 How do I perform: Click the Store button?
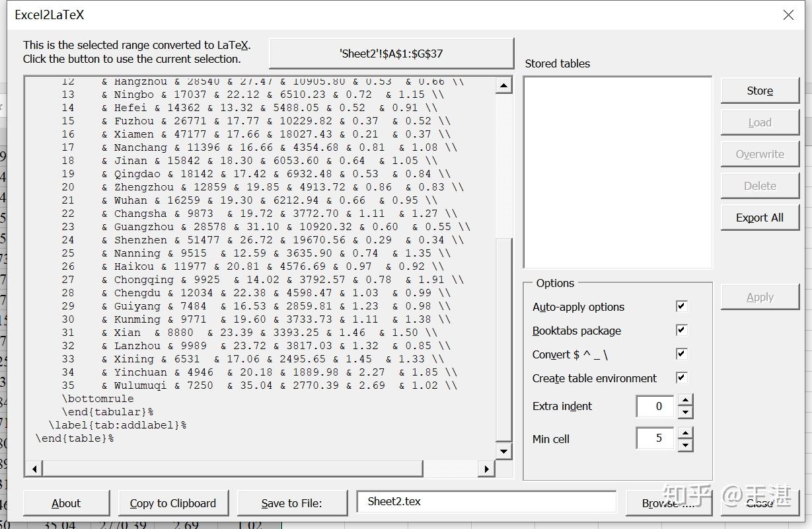click(x=760, y=91)
